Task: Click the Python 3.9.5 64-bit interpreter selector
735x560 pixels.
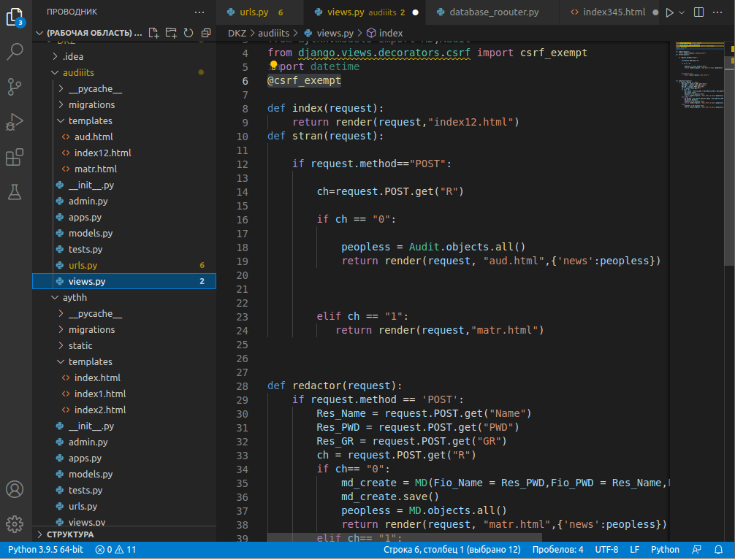Action: (45, 550)
